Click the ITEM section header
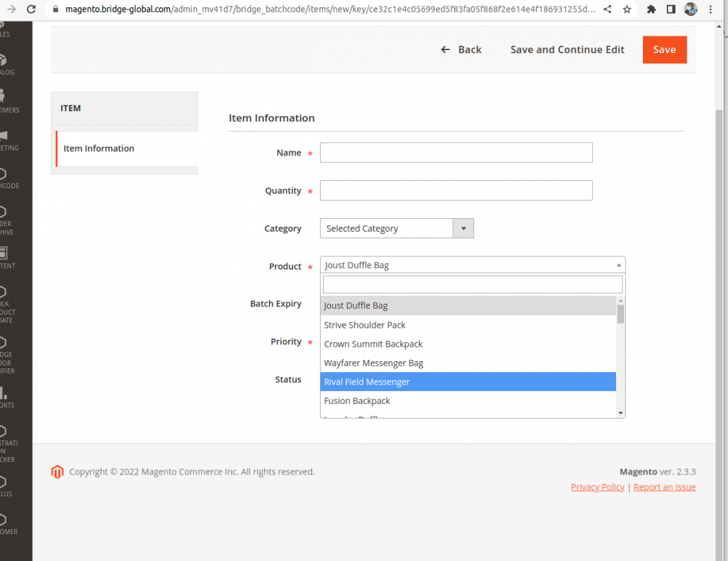The width and height of the screenshot is (728, 561). point(71,108)
